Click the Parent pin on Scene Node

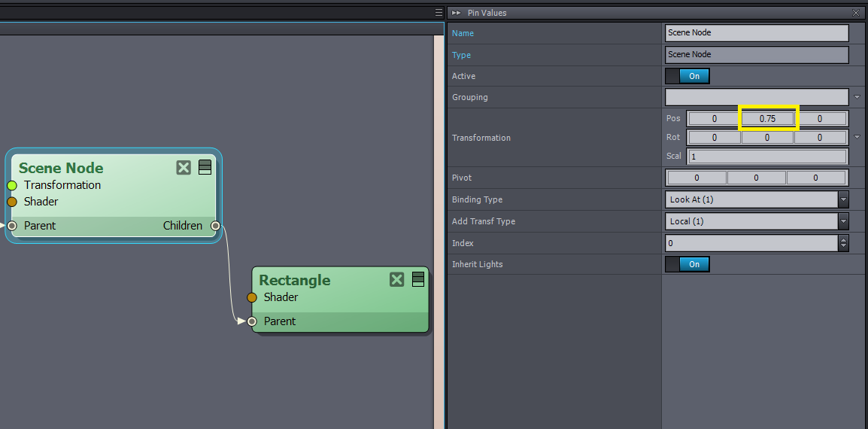pyautogui.click(x=12, y=226)
